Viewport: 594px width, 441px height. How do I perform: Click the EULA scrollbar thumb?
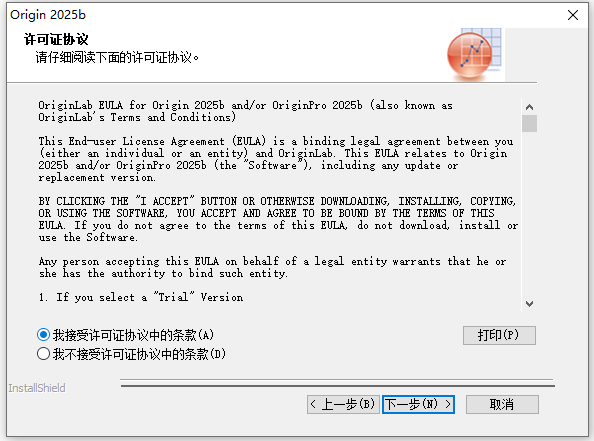point(530,124)
